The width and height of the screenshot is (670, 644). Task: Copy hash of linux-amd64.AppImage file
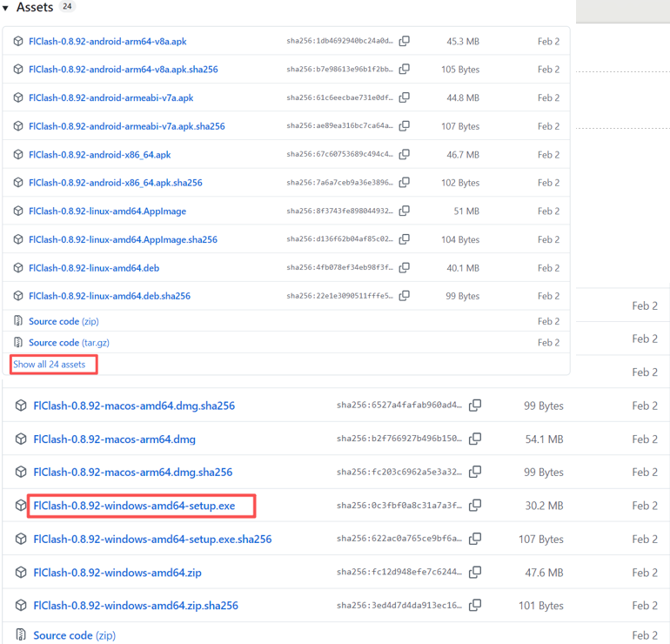405,211
